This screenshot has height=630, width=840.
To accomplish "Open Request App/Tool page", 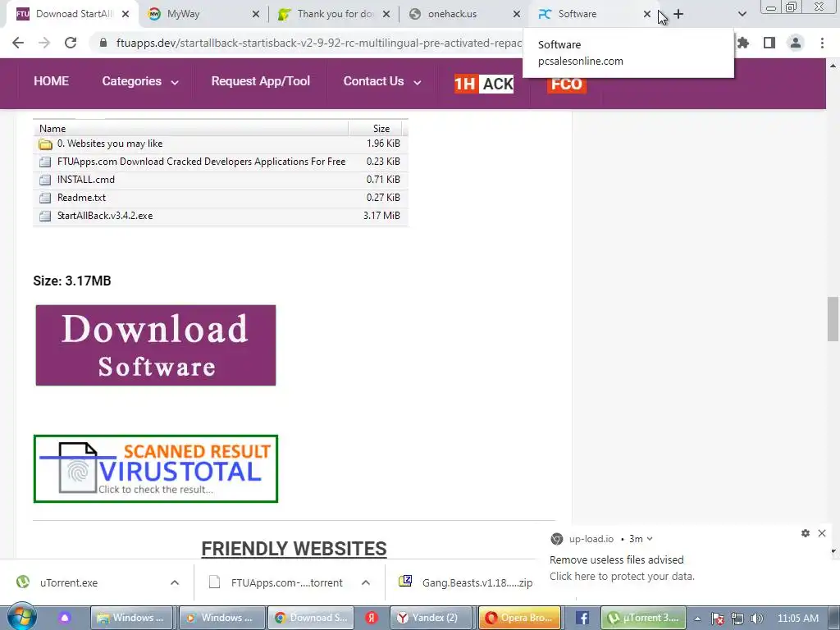I will (261, 81).
